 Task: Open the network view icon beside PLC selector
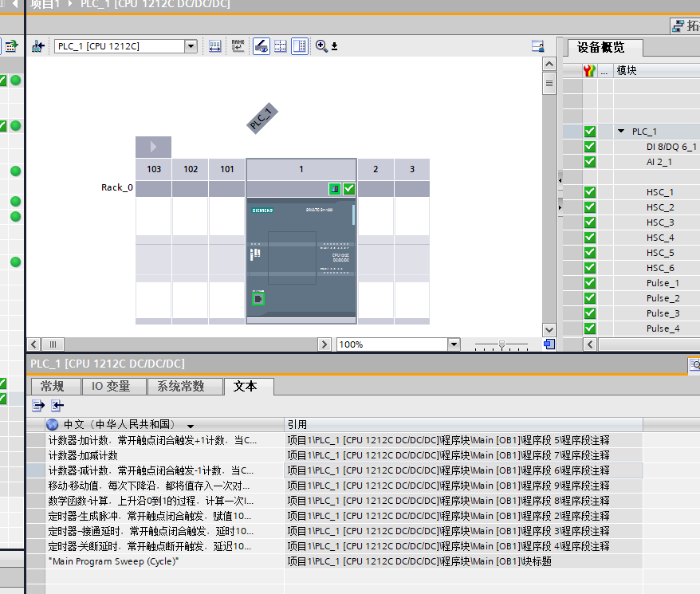click(38, 46)
